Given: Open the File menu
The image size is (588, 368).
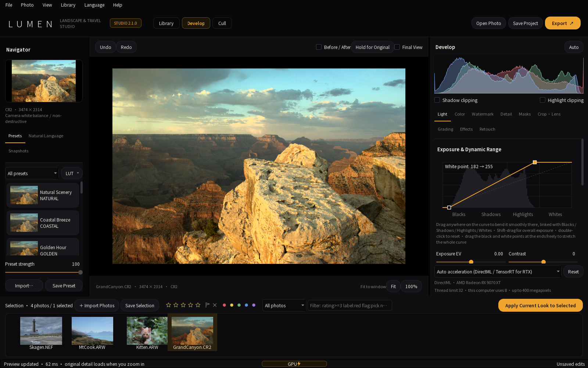Looking at the screenshot, I should coord(9,5).
